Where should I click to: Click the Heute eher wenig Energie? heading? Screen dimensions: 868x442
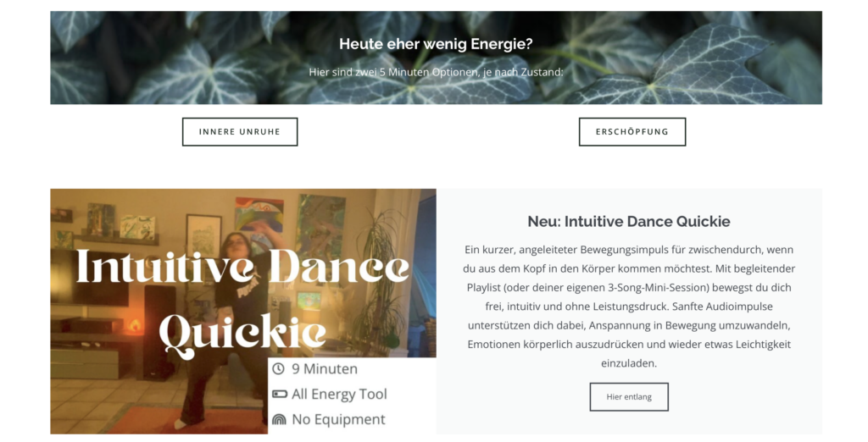[436, 44]
